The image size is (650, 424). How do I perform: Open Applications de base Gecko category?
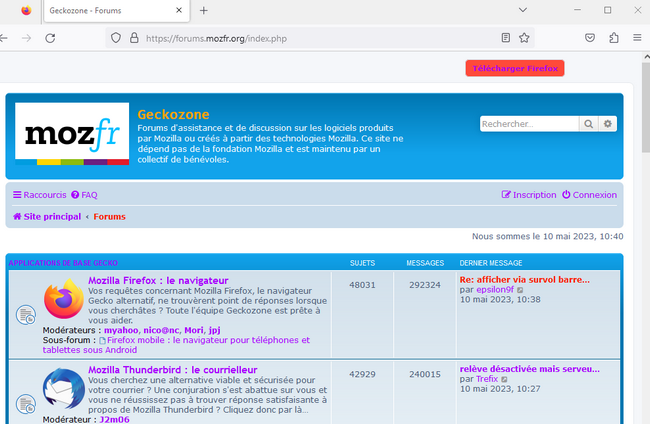(63, 263)
